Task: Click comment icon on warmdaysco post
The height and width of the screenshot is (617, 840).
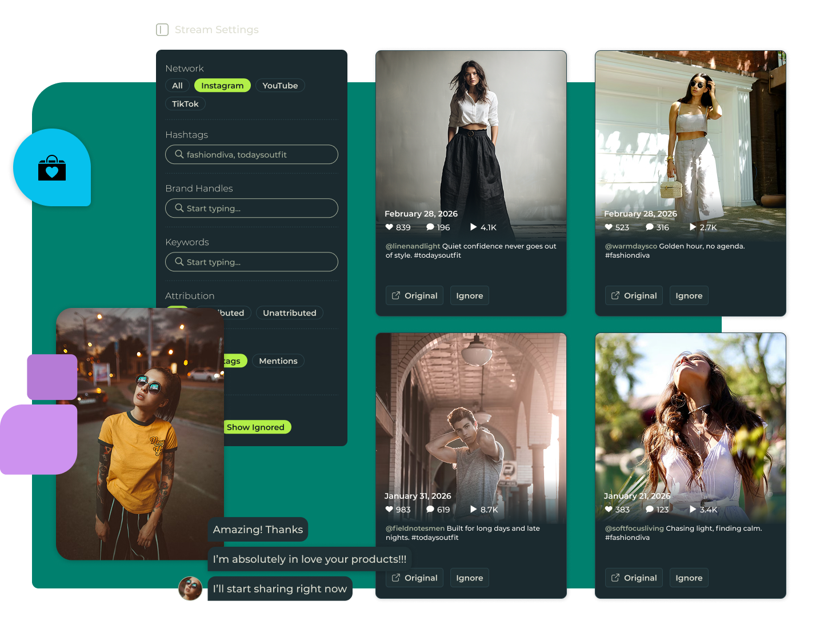Action: 650,227
